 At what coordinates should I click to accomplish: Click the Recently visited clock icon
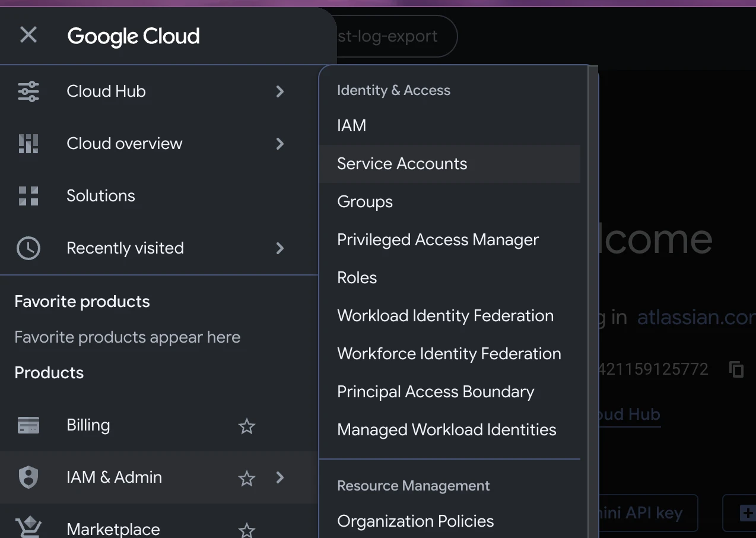pyautogui.click(x=28, y=248)
